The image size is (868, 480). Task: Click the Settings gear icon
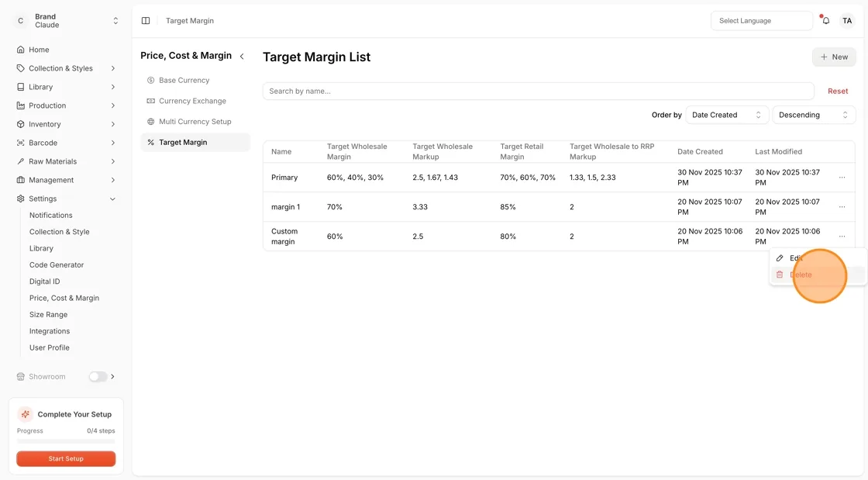pos(20,199)
